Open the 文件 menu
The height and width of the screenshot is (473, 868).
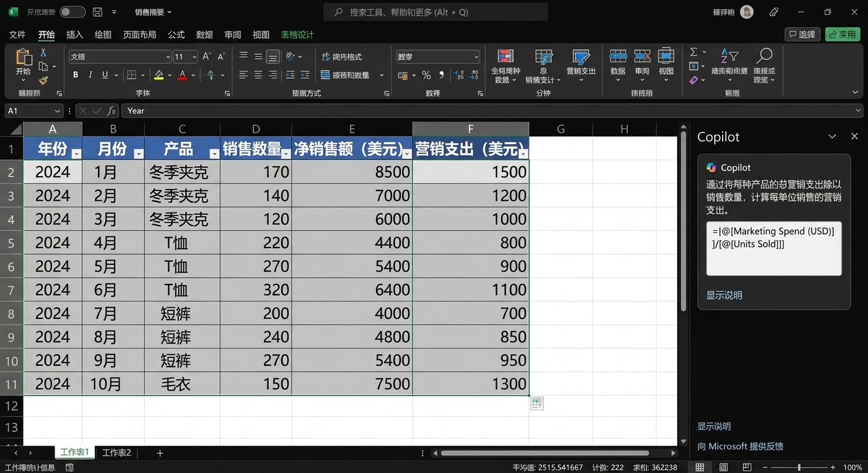[x=17, y=34]
